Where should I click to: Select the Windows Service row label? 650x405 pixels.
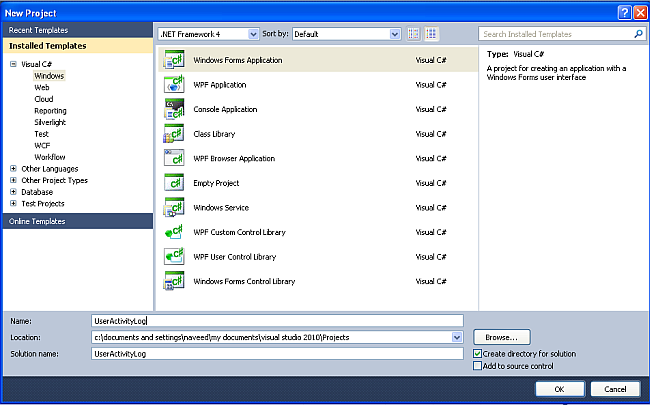tap(221, 207)
